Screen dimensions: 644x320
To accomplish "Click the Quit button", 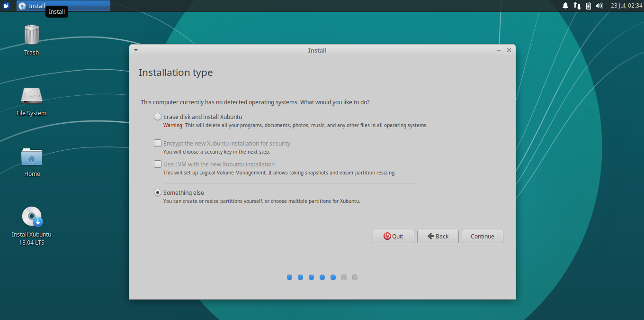I will [x=394, y=237].
